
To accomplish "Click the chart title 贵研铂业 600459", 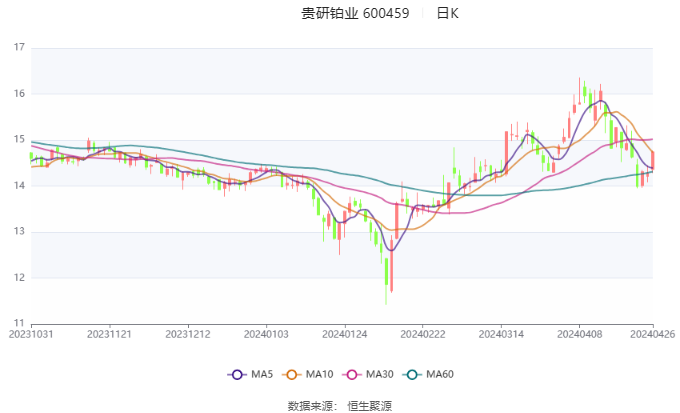I will click(x=355, y=13).
